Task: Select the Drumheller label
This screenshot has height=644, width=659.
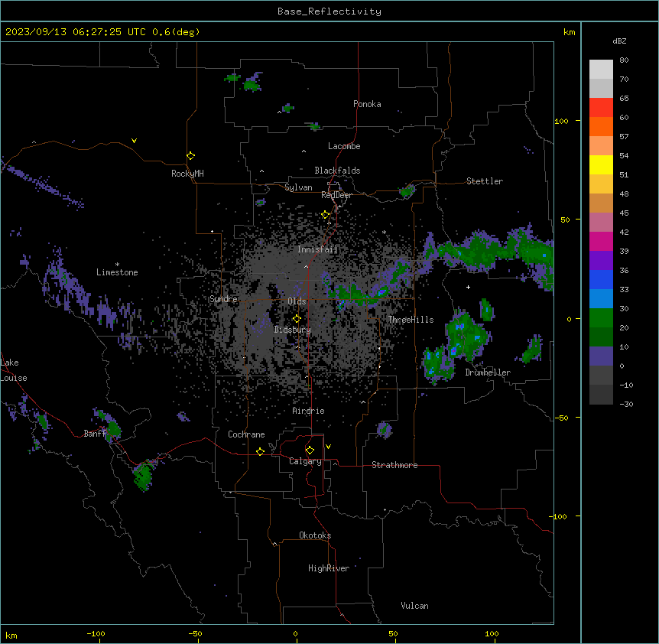Action: 488,372
